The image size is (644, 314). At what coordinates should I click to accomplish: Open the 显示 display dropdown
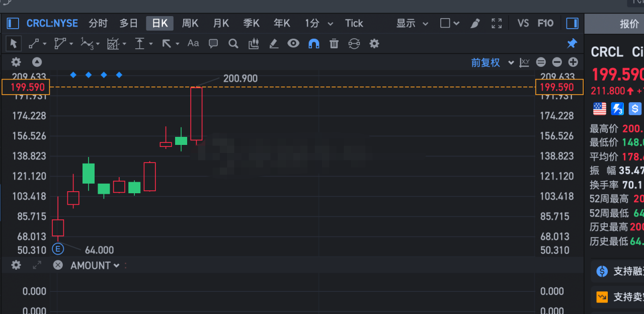pyautogui.click(x=413, y=23)
